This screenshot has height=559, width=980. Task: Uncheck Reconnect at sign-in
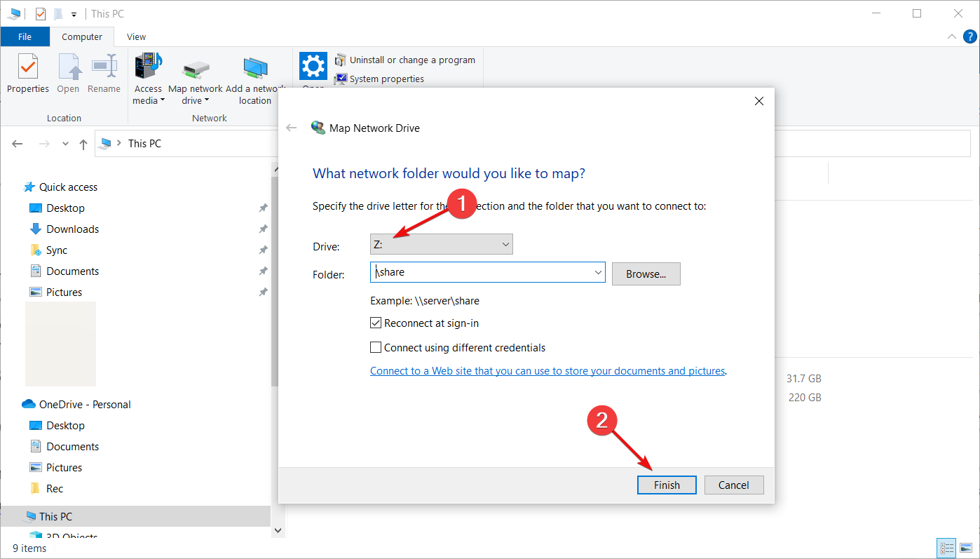click(376, 323)
